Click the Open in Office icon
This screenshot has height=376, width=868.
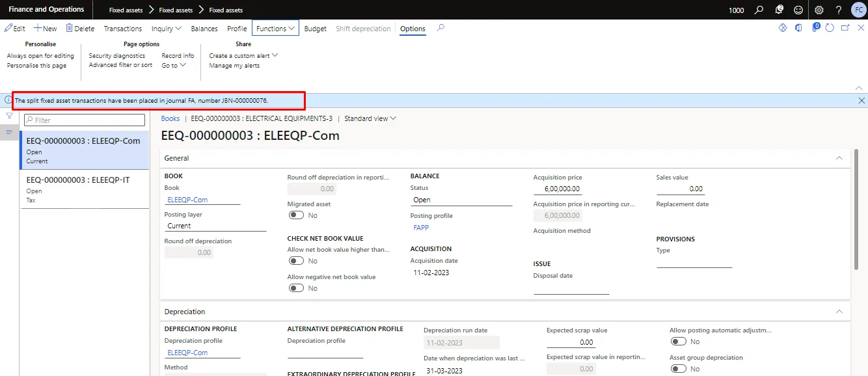point(798,28)
